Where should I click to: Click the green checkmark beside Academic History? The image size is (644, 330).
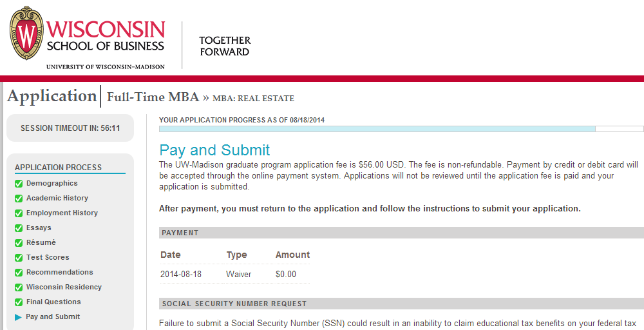[x=19, y=199]
